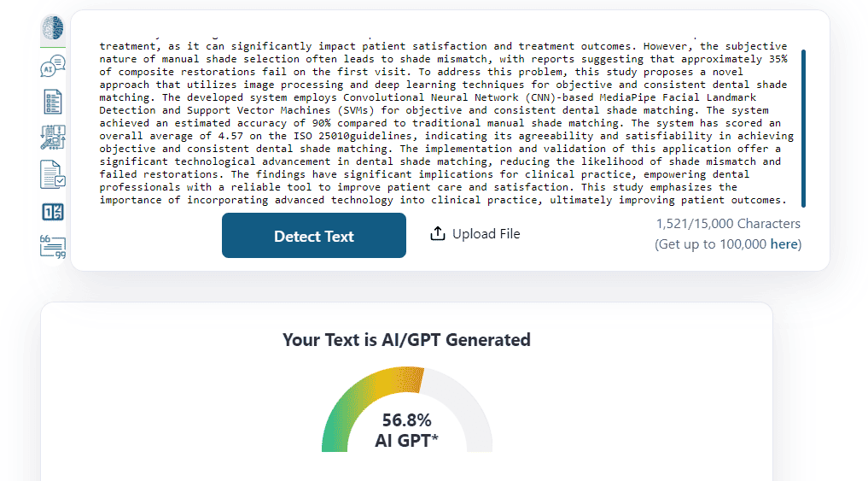Open the brain AI detector tool
This screenshot has height=481, width=868.
tap(53, 28)
